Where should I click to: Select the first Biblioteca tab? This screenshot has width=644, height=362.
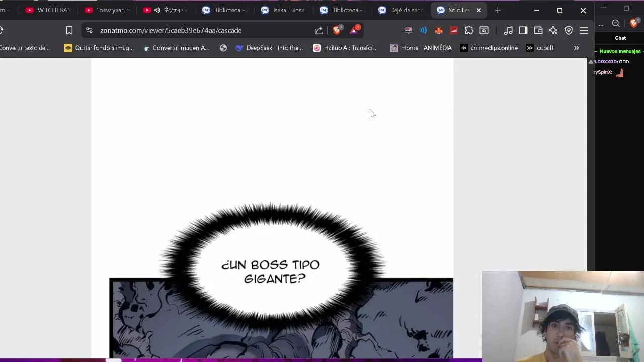click(225, 10)
